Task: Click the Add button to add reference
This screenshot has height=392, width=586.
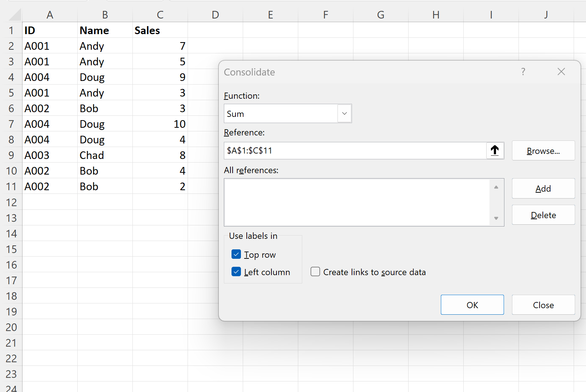Action: point(543,188)
